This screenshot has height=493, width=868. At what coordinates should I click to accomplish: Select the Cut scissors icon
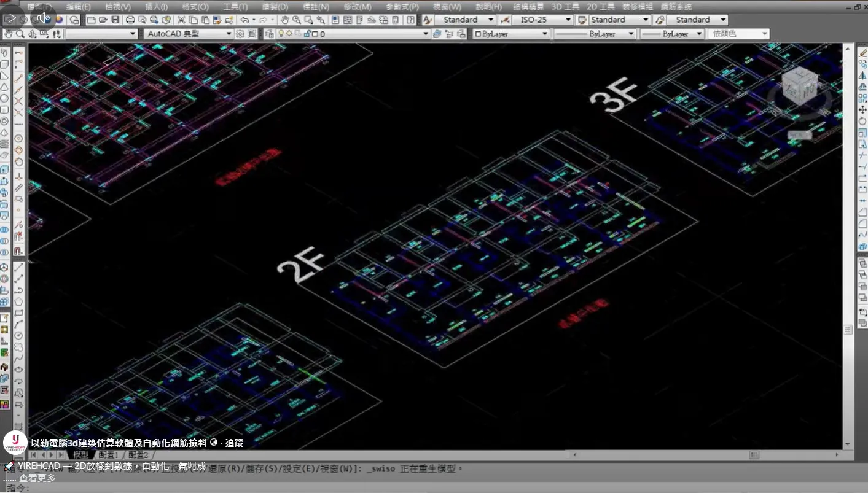tap(182, 20)
